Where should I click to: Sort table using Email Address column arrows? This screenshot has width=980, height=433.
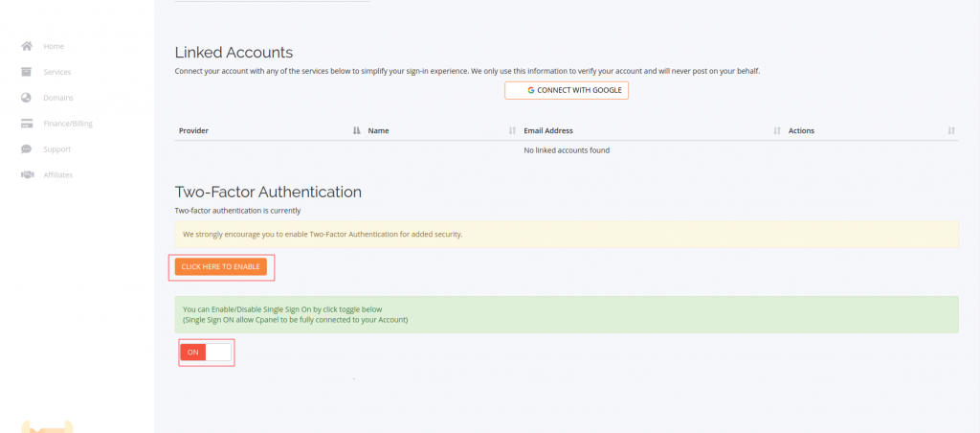(x=776, y=131)
